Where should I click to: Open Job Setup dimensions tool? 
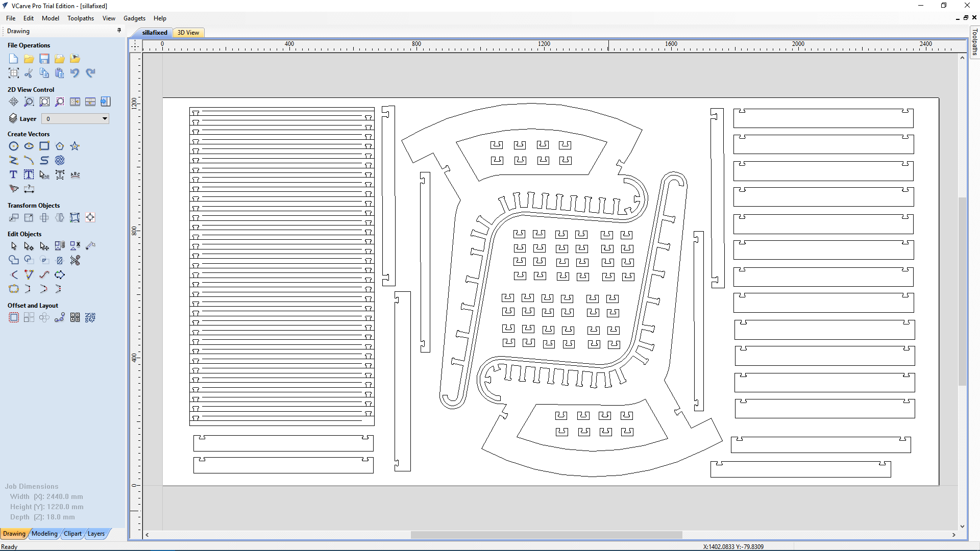[14, 73]
